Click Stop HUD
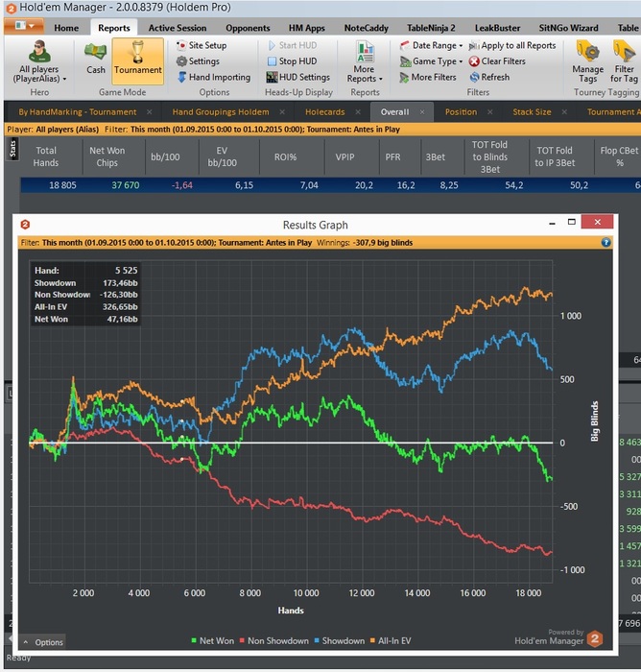The image size is (641, 672). coord(293,61)
